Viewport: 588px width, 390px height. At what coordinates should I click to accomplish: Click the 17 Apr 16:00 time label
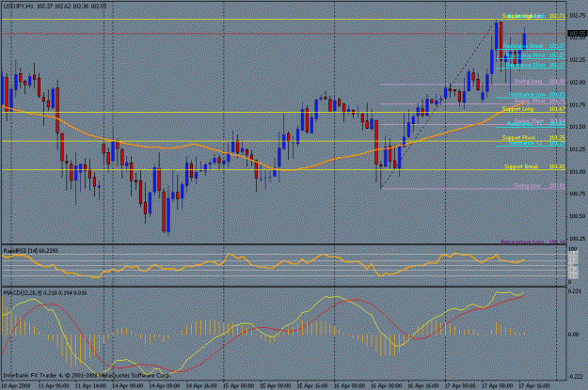tap(534, 385)
